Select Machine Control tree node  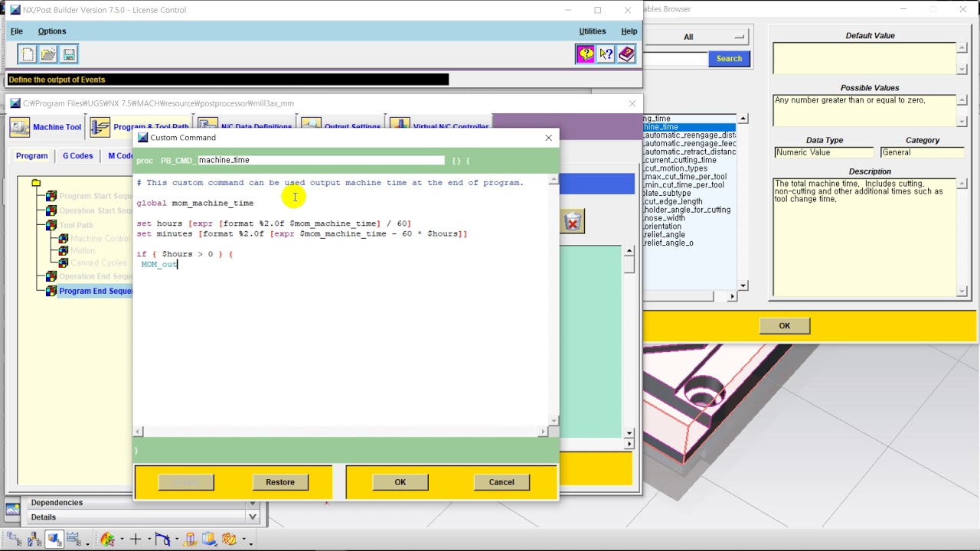click(x=100, y=239)
